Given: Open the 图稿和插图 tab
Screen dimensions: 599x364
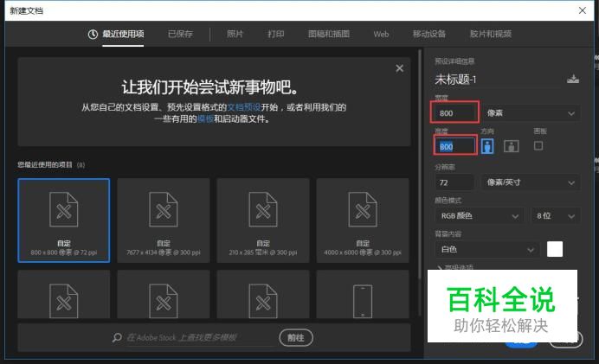Looking at the screenshot, I should (x=329, y=34).
